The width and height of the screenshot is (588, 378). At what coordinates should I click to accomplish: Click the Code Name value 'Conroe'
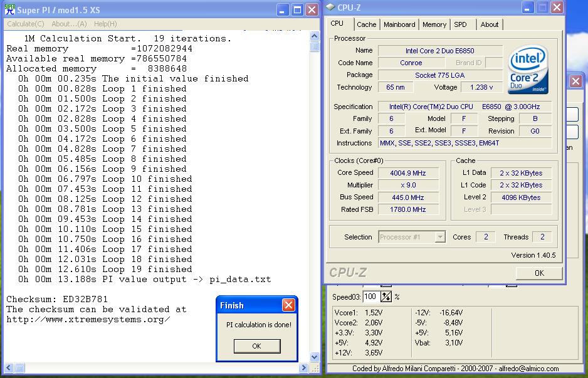tap(411, 63)
